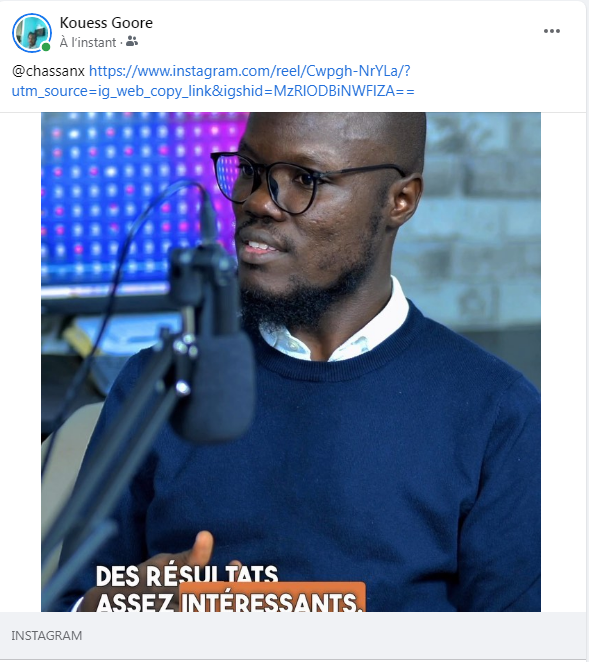Click the @chassanx mention text

pos(49,71)
